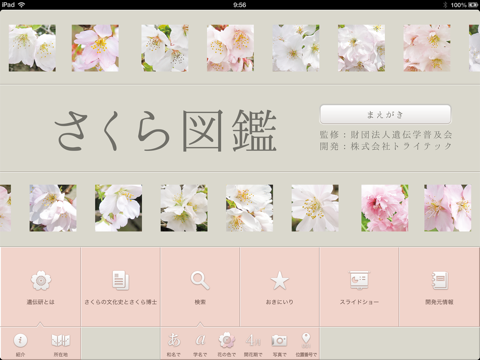480x360 pixels.
Task: Open fourth top-row cherry blossom photo
Action: point(230,48)
